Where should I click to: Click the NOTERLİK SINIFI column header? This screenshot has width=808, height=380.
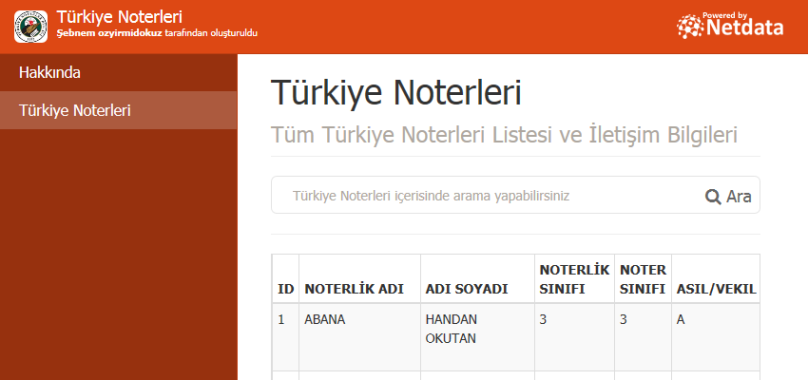coord(574,279)
